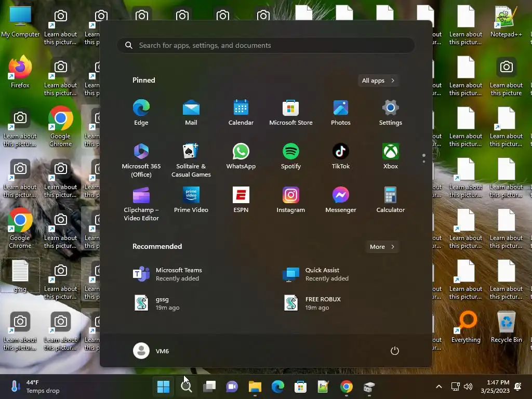Open the Mail app in Start menu
Screen dimensions: 532x399
click(x=191, y=113)
